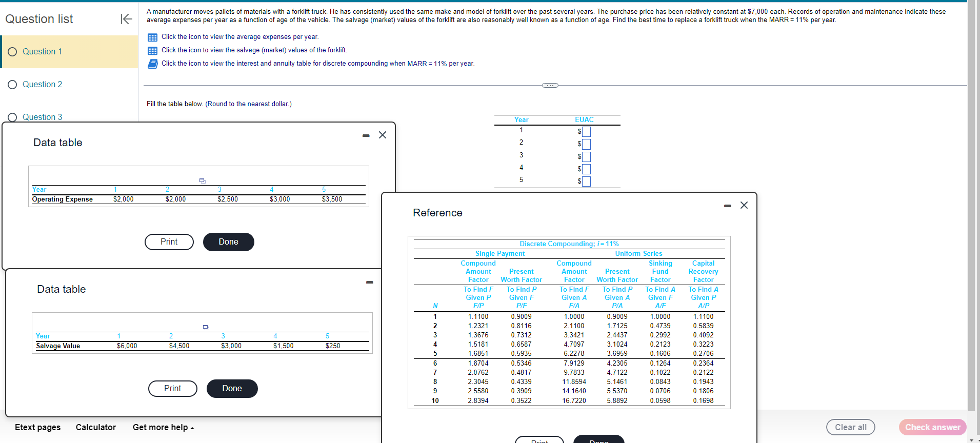This screenshot has height=443, width=980.
Task: Select the Question 2 radio button
Action: [x=13, y=85]
